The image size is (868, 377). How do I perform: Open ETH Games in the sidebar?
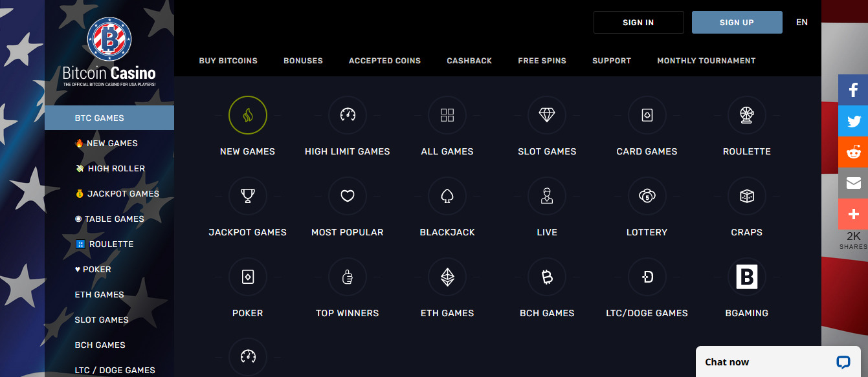100,294
